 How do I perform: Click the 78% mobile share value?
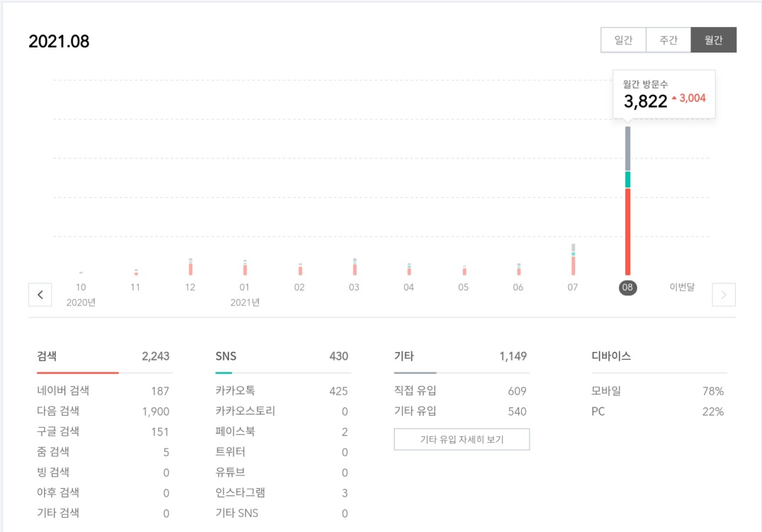(x=713, y=391)
